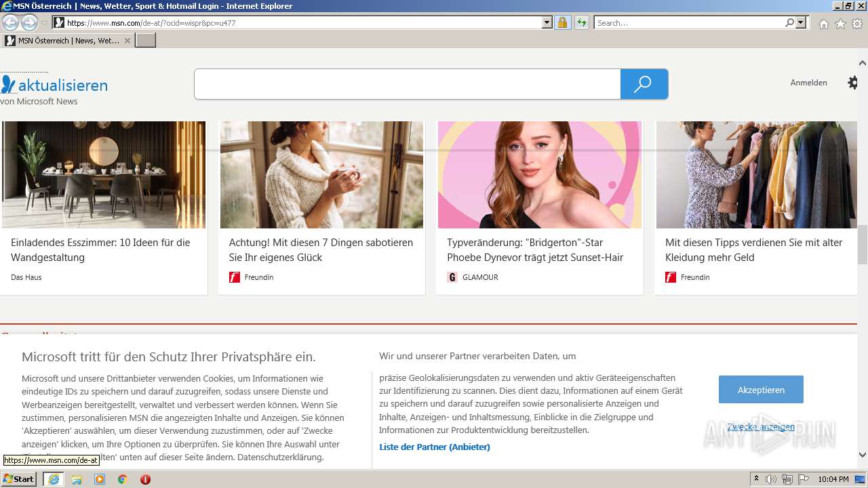
Task: Close the MSN Österreich tab
Action: 127,41
